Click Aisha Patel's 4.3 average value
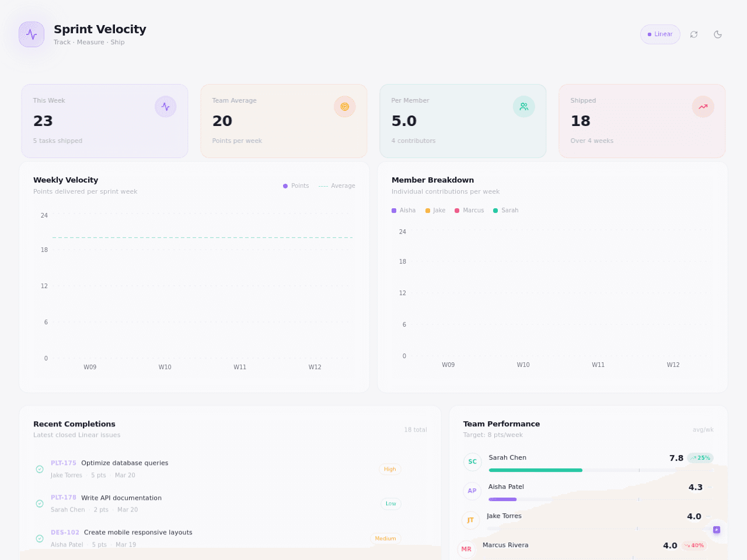747x560 pixels. pyautogui.click(x=696, y=488)
